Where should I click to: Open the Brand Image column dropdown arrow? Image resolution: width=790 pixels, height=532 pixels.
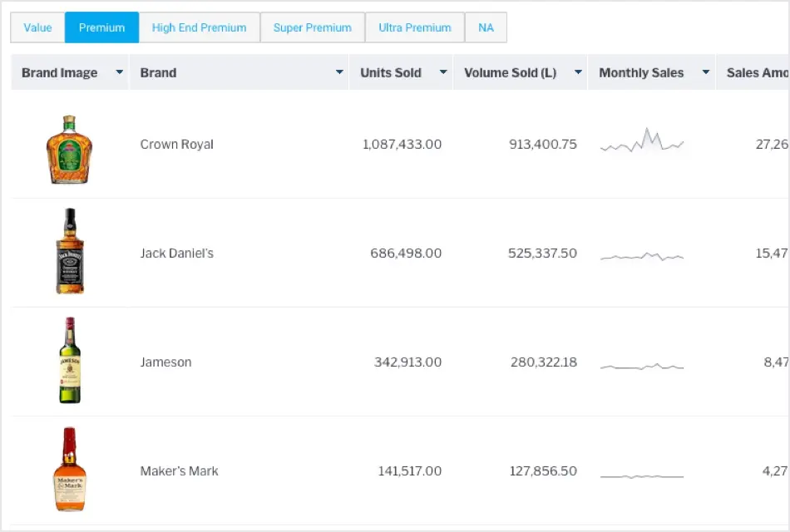pyautogui.click(x=119, y=73)
